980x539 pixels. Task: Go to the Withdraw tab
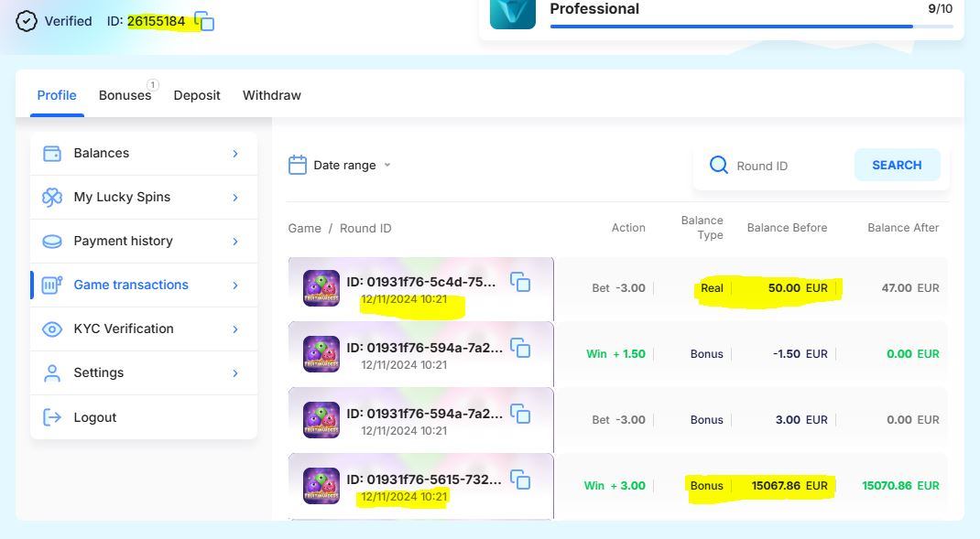pos(271,95)
